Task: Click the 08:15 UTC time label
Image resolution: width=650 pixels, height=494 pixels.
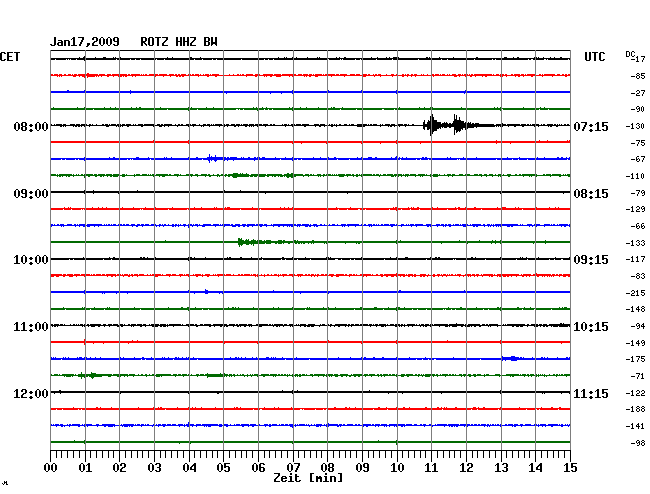Action: 591,194
